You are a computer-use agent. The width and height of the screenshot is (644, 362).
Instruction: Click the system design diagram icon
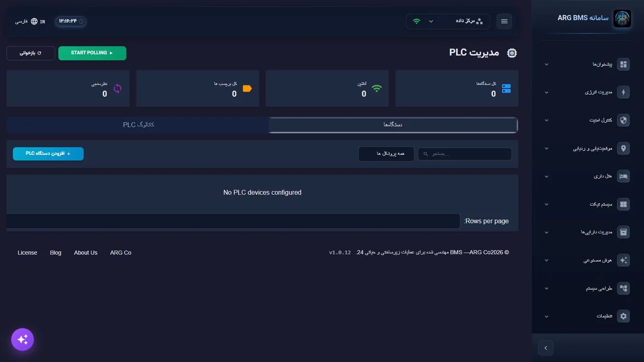[x=623, y=288]
